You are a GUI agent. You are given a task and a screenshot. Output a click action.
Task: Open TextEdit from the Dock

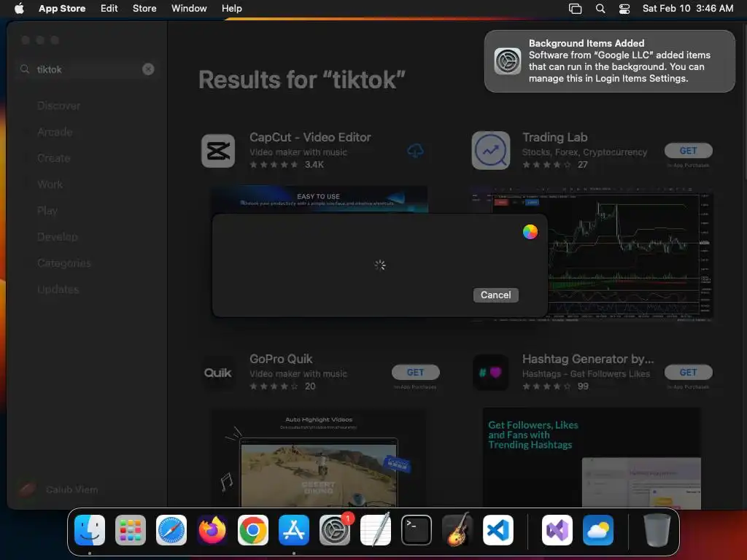tap(376, 530)
